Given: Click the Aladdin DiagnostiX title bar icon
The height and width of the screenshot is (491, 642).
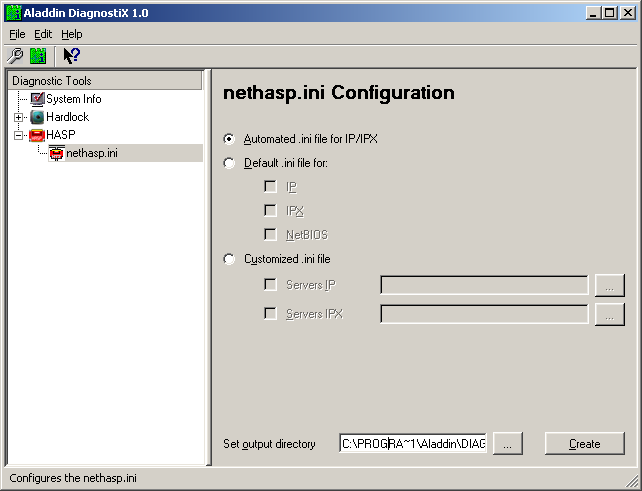Looking at the screenshot, I should [14, 13].
